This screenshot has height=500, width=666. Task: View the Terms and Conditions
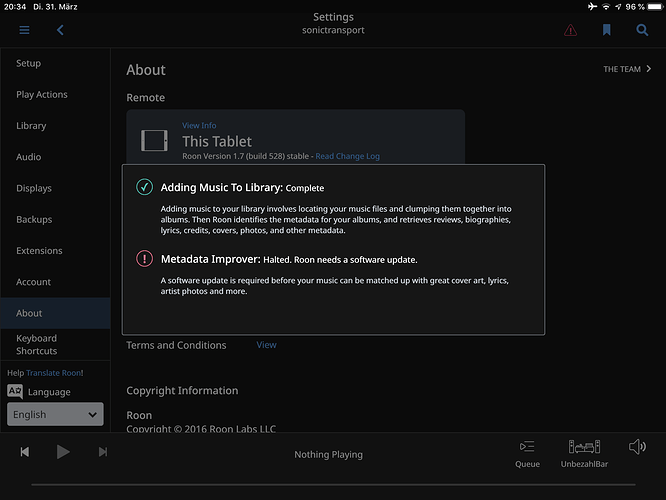[266, 345]
